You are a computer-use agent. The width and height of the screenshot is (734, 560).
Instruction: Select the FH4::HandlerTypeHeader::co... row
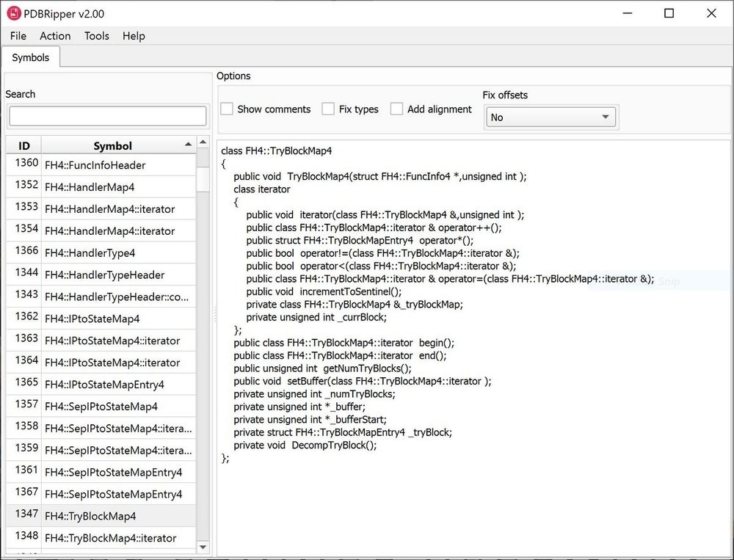coord(101,297)
